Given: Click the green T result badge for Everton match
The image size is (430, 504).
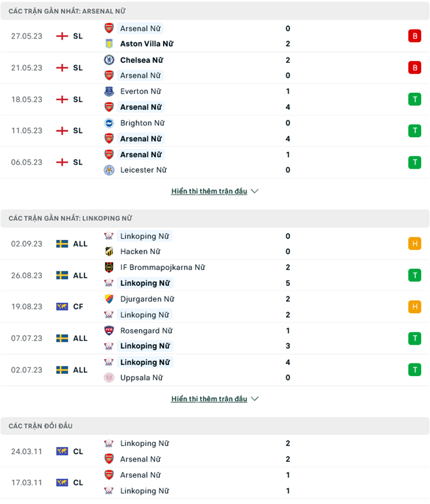Looking at the screenshot, I should click(x=415, y=99).
